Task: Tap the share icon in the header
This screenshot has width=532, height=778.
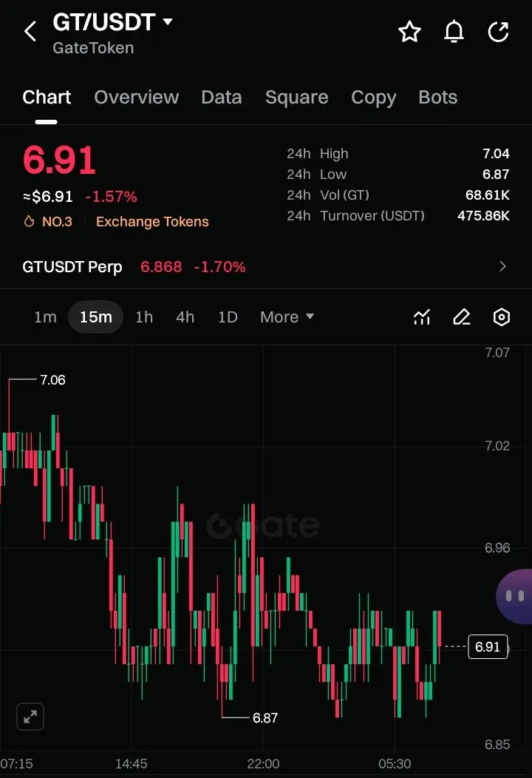Action: pyautogui.click(x=498, y=32)
